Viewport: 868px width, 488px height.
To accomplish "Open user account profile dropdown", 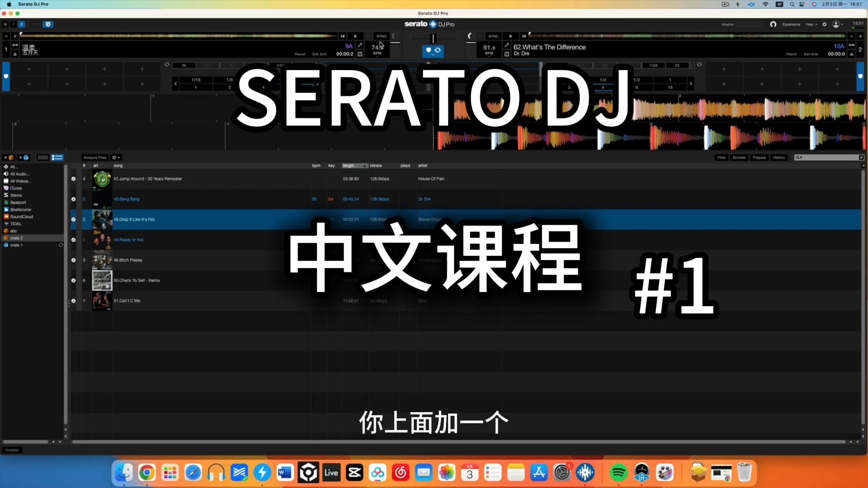I will pos(838,24).
